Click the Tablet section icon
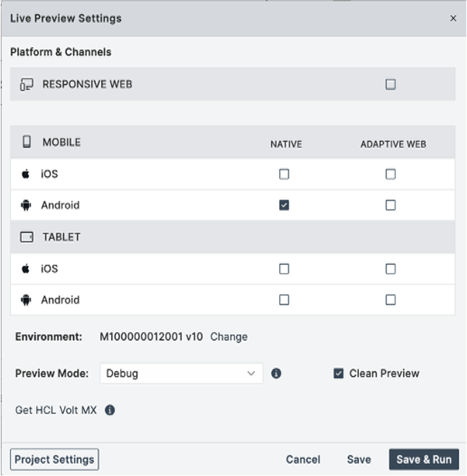The image size is (467, 476). tap(27, 237)
